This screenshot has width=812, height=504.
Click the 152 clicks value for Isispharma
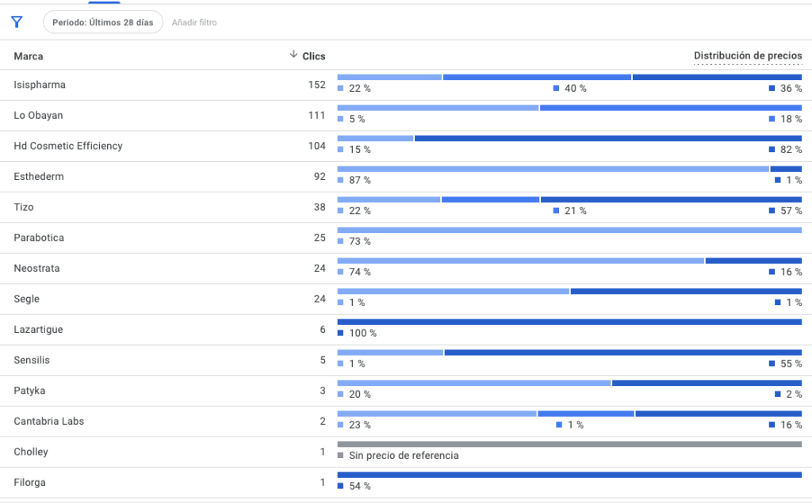tap(317, 85)
